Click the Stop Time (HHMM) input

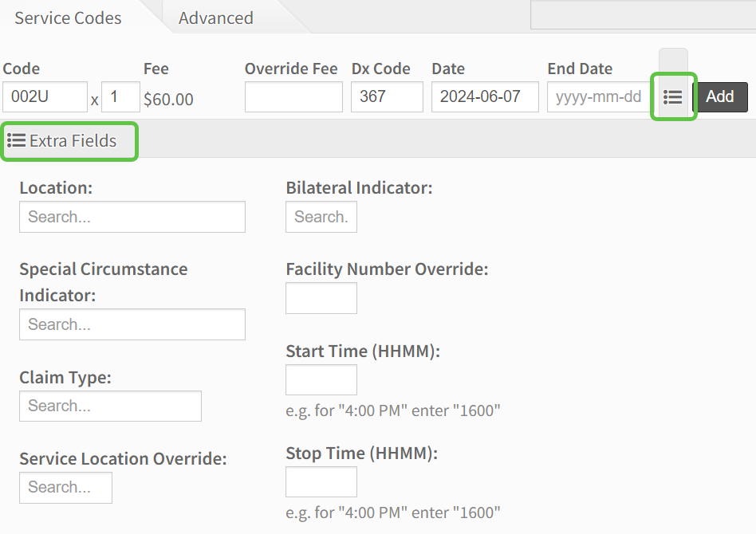(321, 481)
